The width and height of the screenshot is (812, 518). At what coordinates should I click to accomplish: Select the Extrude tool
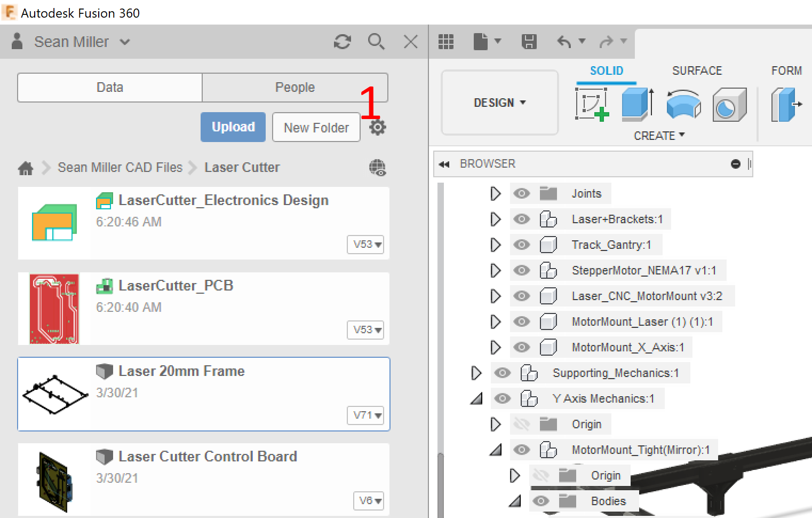pyautogui.click(x=638, y=105)
